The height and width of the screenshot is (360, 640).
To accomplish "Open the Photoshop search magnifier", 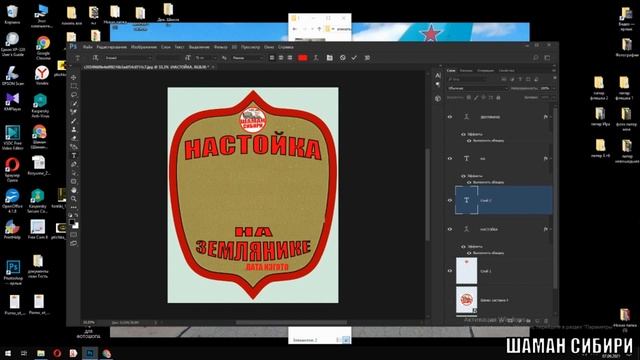I will [x=536, y=58].
